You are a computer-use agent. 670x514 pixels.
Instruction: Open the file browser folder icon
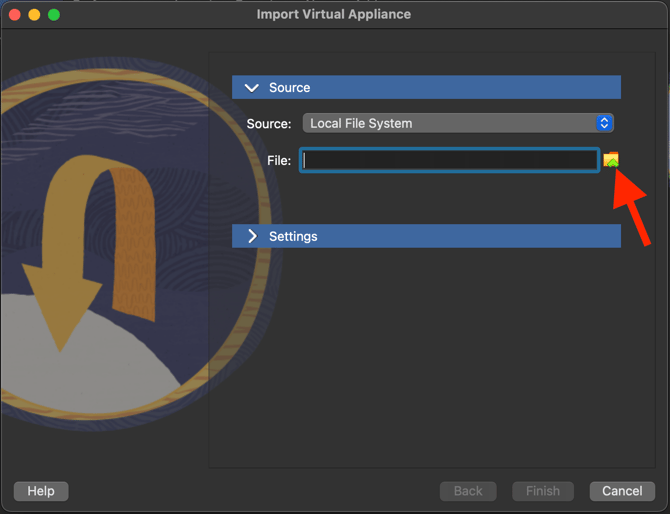(x=611, y=160)
